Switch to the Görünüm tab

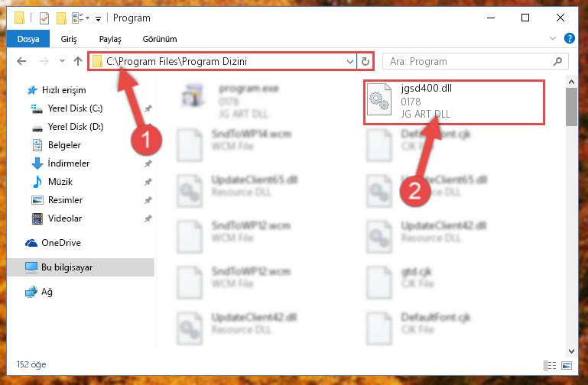(160, 39)
